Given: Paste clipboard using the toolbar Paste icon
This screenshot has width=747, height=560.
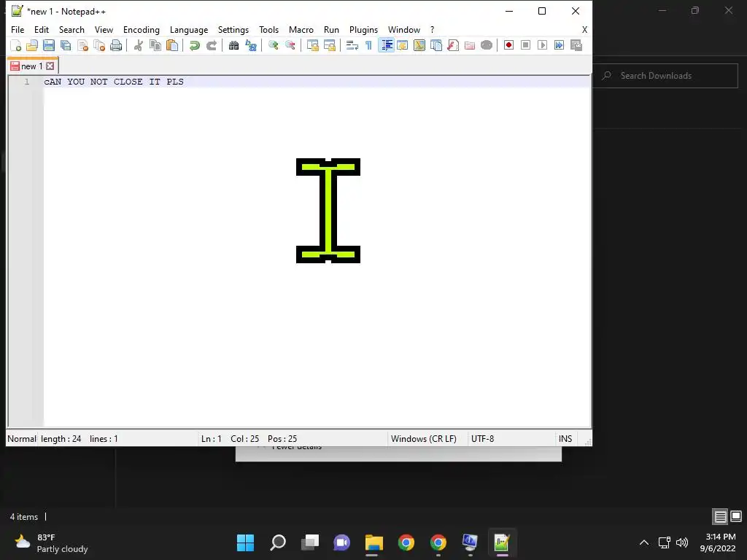Looking at the screenshot, I should click(x=172, y=46).
